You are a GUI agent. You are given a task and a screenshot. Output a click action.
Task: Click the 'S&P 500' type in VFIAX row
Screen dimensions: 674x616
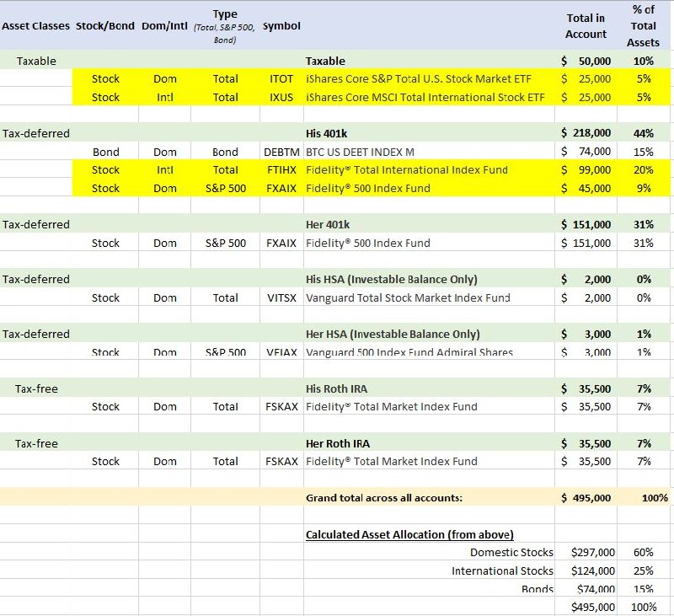click(225, 352)
